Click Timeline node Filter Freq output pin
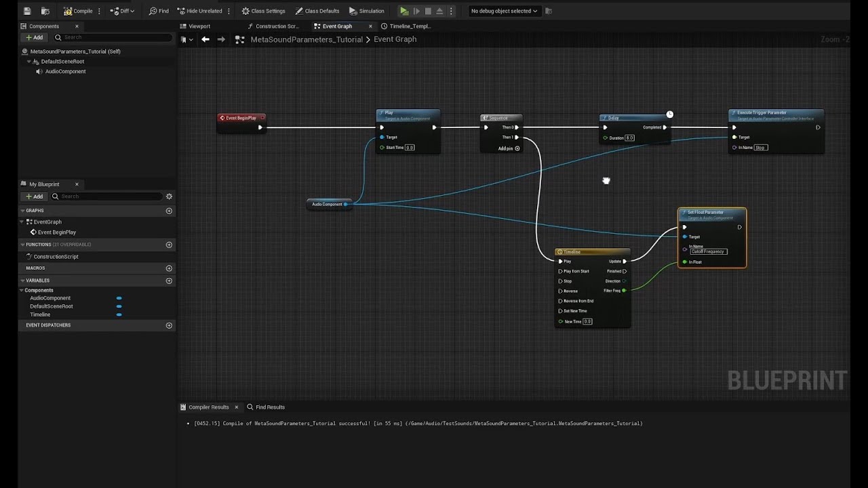This screenshot has width=868, height=488. [x=624, y=291]
